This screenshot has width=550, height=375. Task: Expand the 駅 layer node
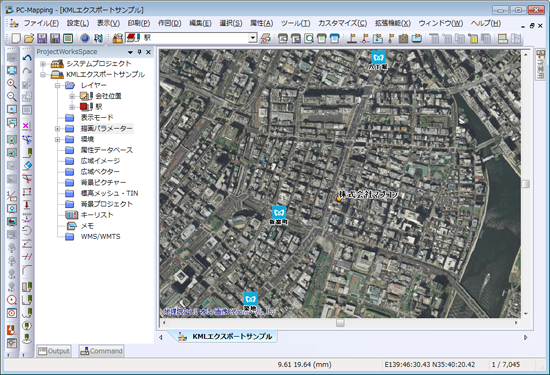click(72, 107)
